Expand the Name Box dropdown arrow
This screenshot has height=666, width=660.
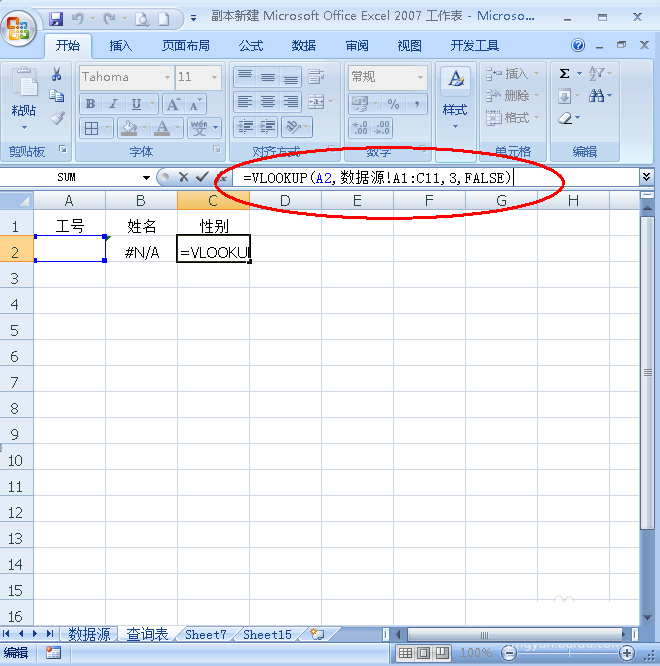(x=146, y=178)
